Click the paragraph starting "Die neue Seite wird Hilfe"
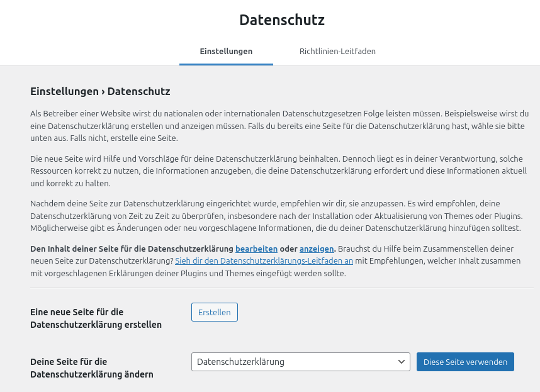Screen dimensions: 540x392 pos(276,171)
